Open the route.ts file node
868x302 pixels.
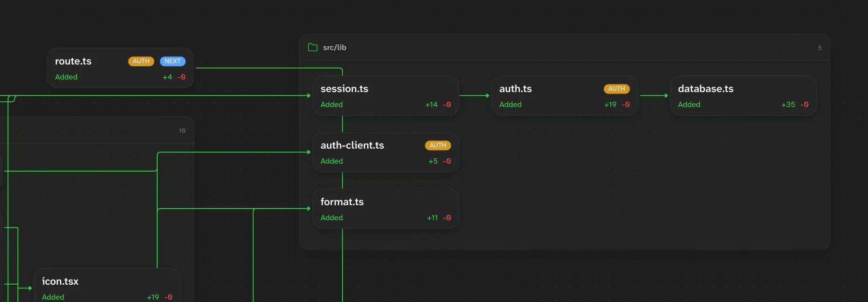[x=120, y=68]
